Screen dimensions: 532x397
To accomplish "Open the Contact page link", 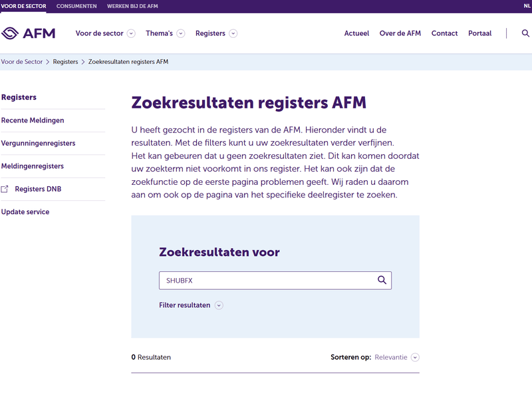I will pyautogui.click(x=444, y=33).
